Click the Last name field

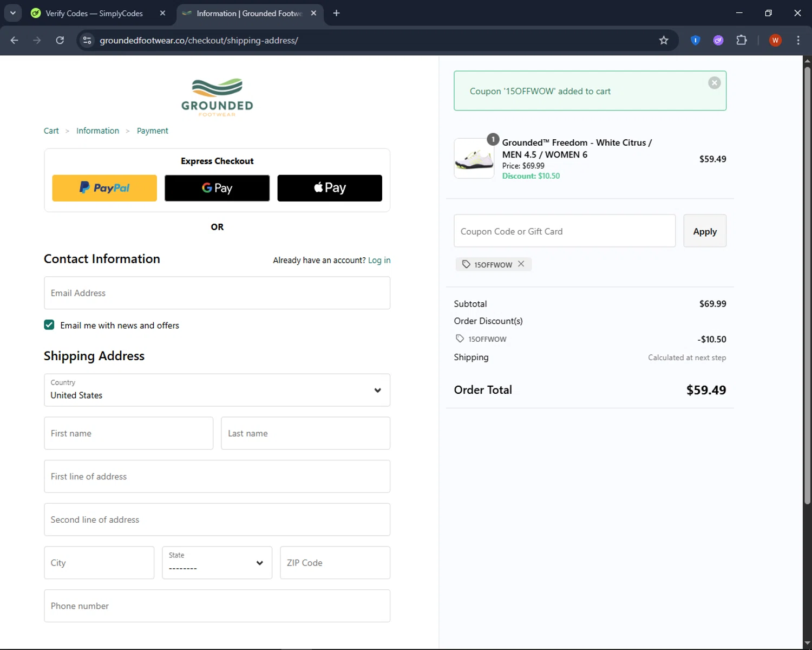(x=306, y=433)
